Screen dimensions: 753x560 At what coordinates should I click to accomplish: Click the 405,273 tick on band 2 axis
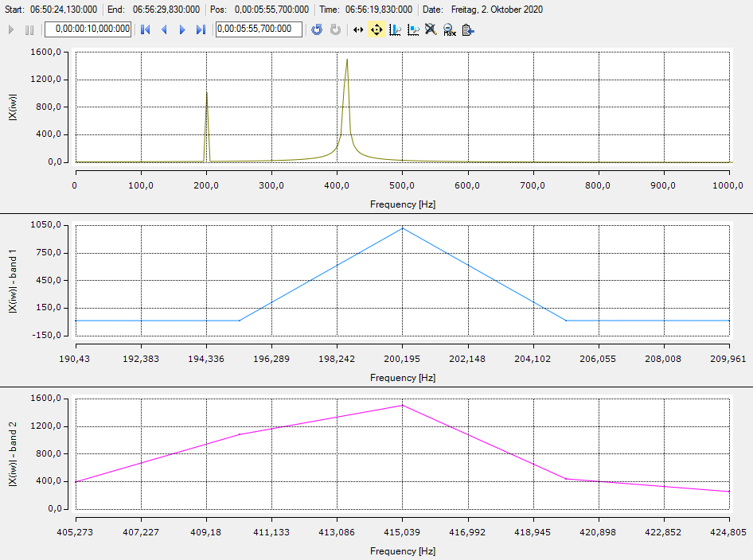[75, 532]
